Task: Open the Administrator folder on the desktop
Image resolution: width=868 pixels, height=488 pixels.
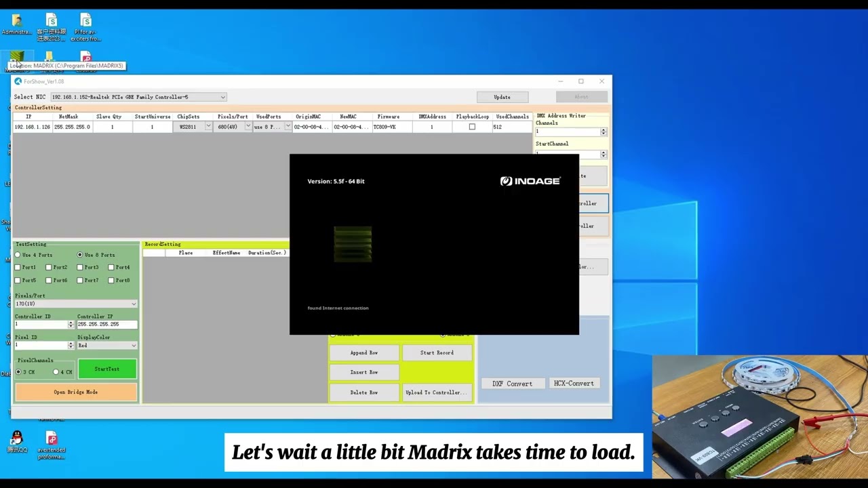Action: click(17, 24)
